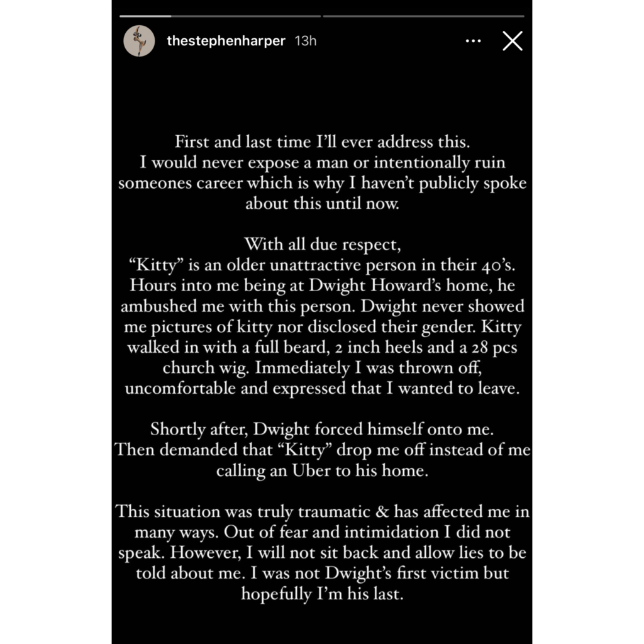Jump to the second story progress segment
This screenshot has height=644, width=644.
tap(423, 16)
